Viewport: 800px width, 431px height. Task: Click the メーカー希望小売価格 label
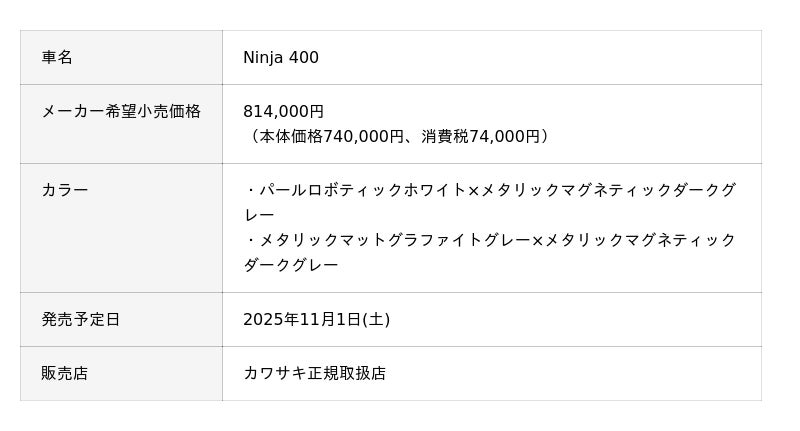[121, 112]
